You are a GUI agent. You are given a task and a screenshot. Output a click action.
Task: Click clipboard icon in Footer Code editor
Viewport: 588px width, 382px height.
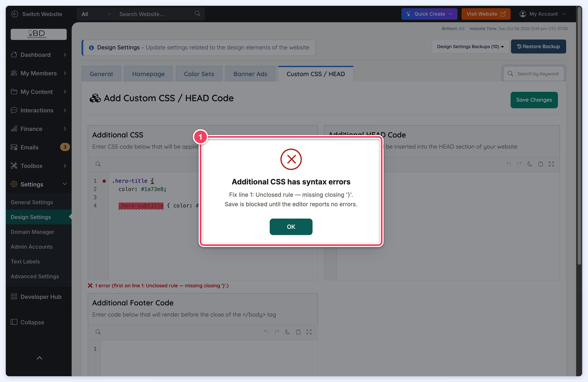(298, 332)
